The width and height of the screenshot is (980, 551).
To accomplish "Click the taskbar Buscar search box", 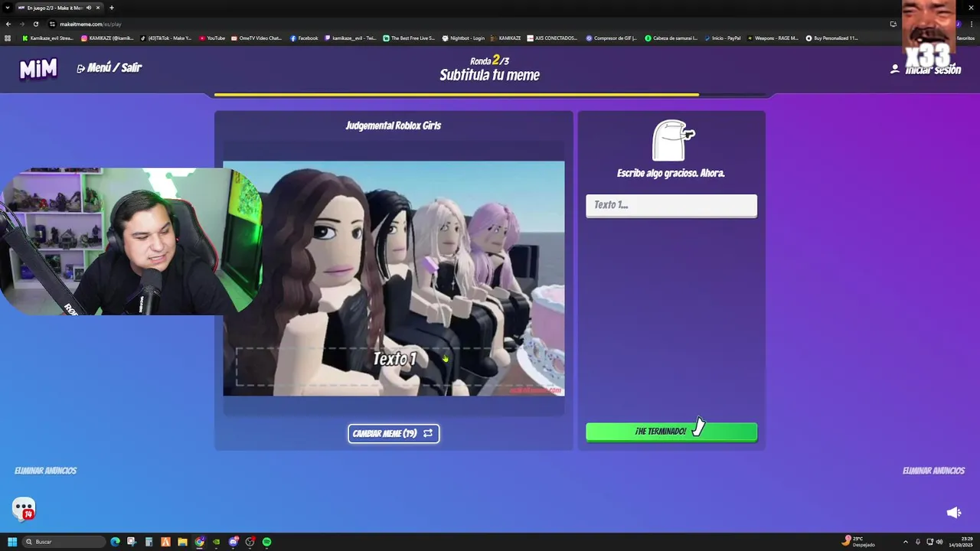I will tap(64, 542).
